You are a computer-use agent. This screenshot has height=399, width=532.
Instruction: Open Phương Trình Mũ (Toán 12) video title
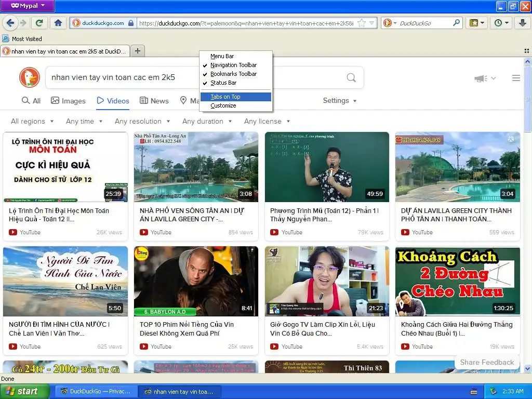[x=324, y=215]
